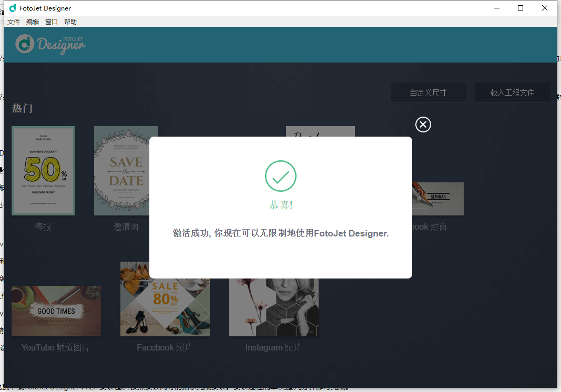Open the 窗口 menu
The image size is (561, 392).
coord(52,22)
